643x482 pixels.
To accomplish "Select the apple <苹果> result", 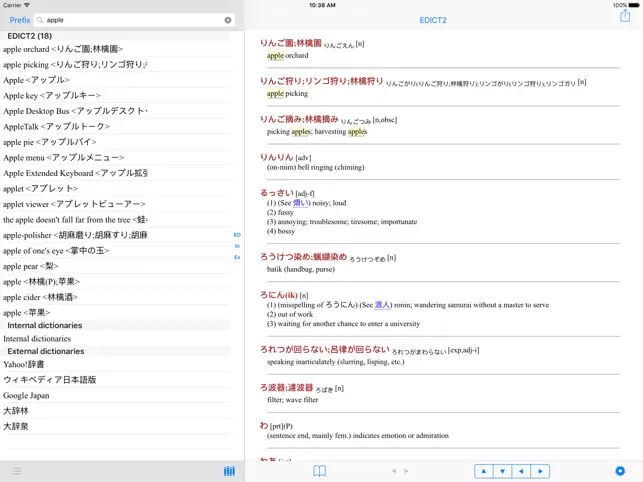I will tap(116, 313).
